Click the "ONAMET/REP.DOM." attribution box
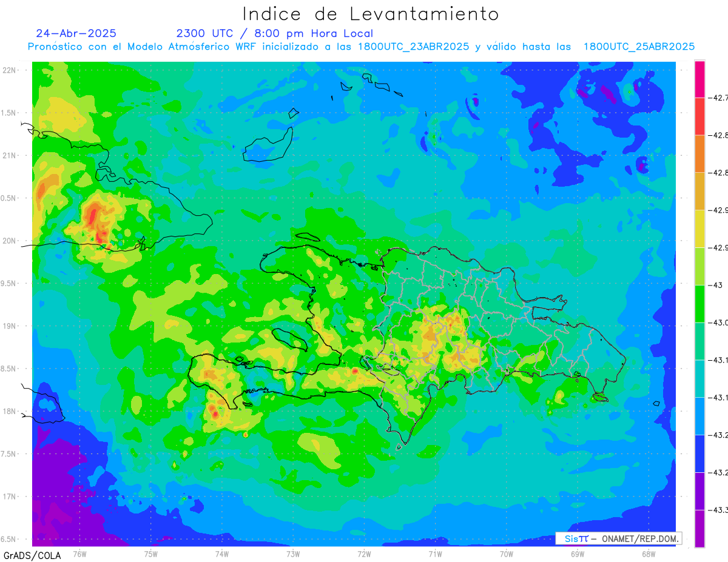Image resolution: width=728 pixels, height=562 pixels. [619, 538]
